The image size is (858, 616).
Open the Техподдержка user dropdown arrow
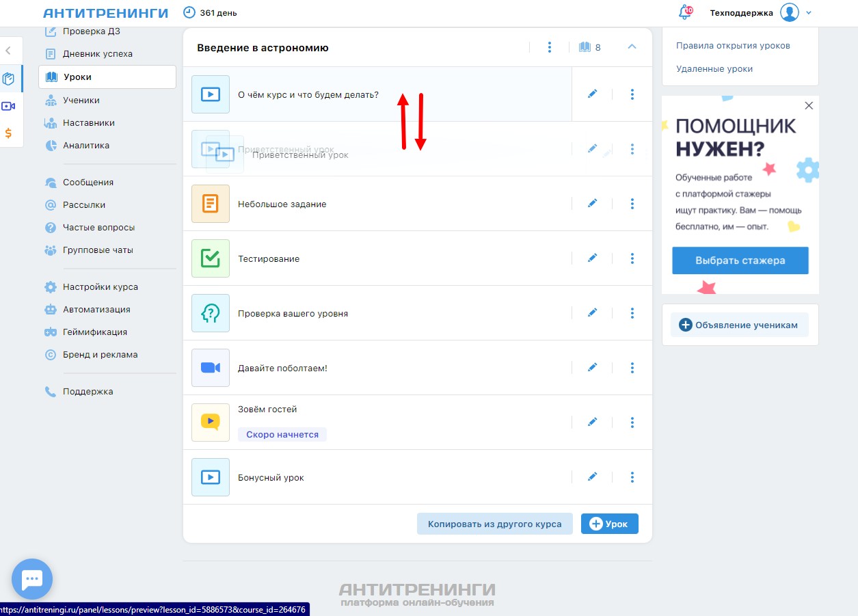[x=809, y=12]
